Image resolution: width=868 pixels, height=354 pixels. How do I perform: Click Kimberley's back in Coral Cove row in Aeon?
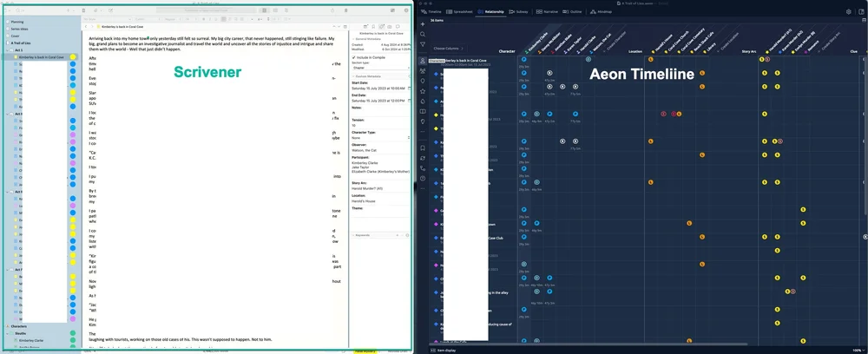point(473,60)
